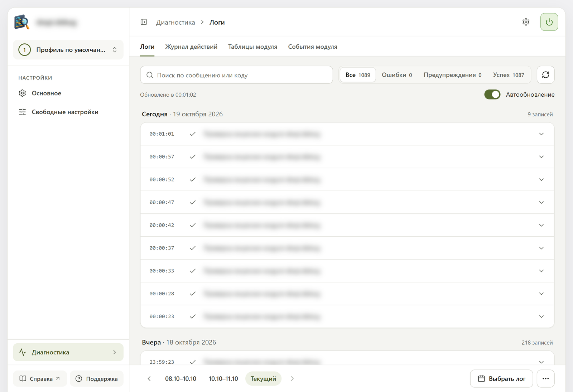The height and width of the screenshot is (392, 573).
Task: Go to previous log page arrow
Action: pyautogui.click(x=149, y=379)
